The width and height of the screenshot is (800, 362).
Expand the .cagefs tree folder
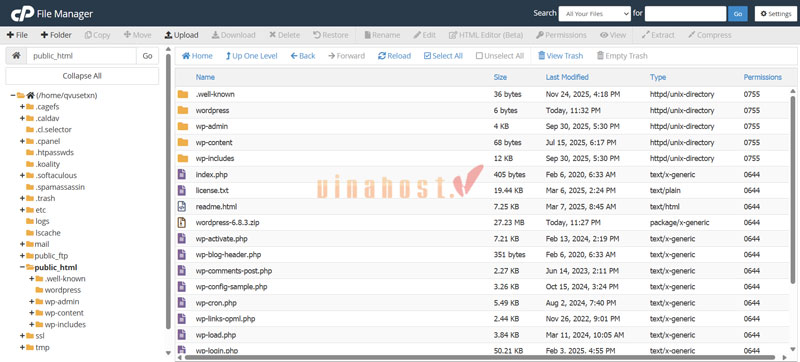pos(22,107)
